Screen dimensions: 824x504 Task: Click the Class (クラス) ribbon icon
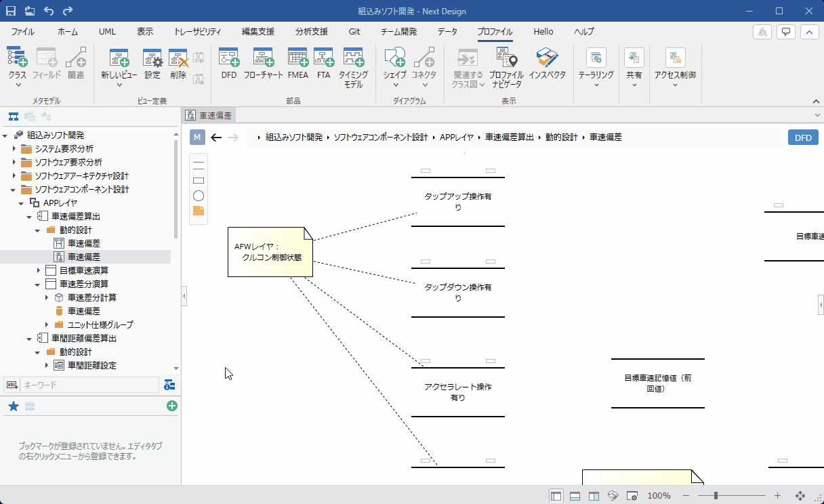(x=17, y=57)
